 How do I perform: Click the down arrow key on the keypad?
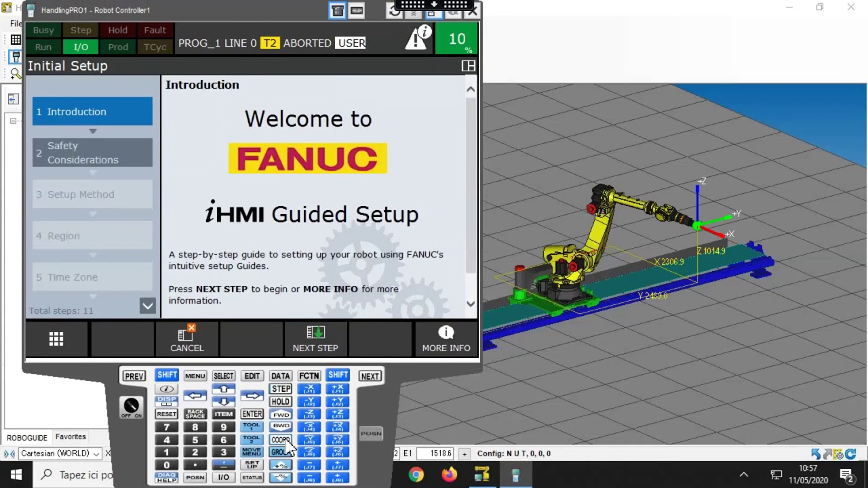pyautogui.click(x=223, y=401)
